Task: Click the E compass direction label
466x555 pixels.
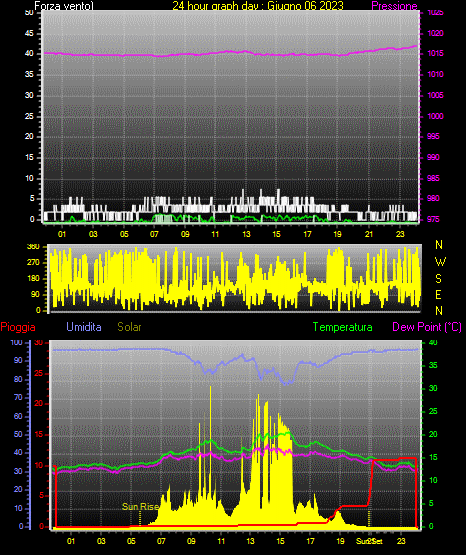Action: click(x=438, y=294)
